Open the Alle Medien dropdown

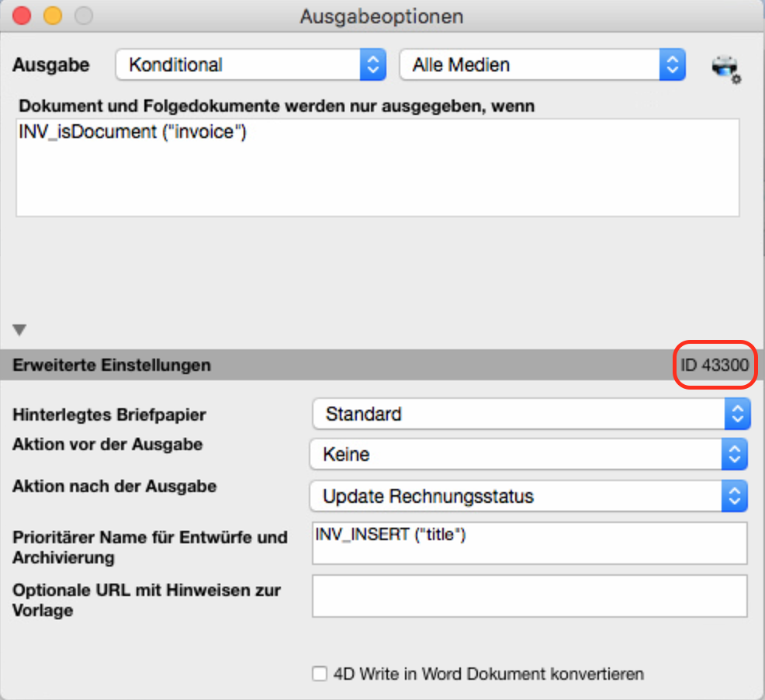(542, 64)
